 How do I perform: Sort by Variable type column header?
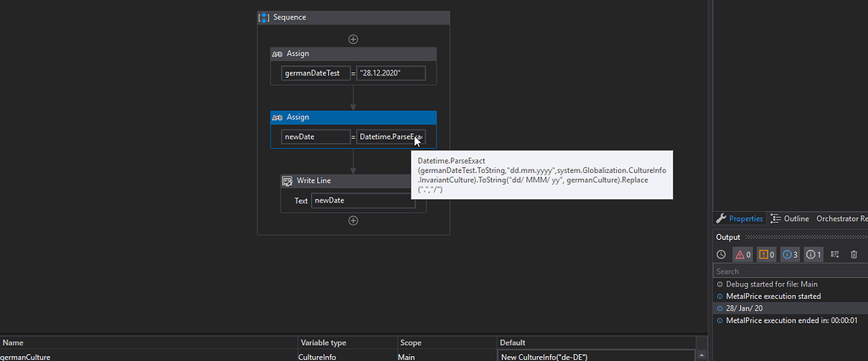(x=348, y=342)
